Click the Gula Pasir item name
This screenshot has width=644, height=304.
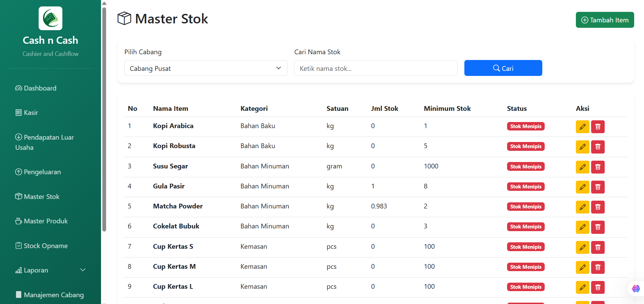[x=168, y=186]
